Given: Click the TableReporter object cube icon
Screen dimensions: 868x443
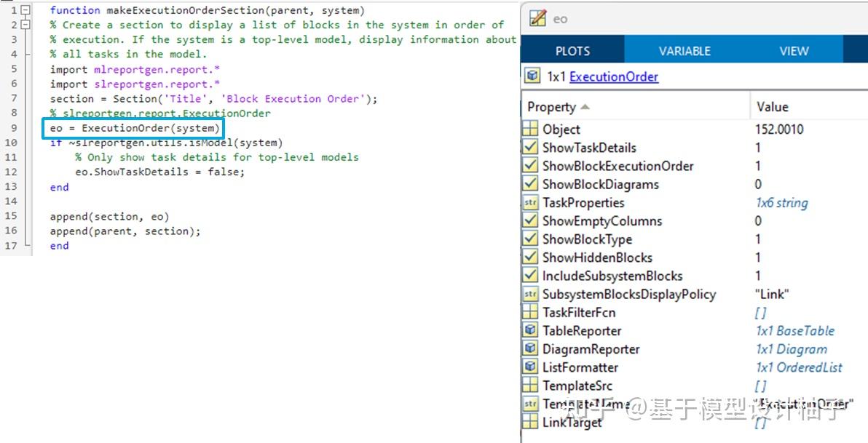Looking at the screenshot, I should pos(530,330).
